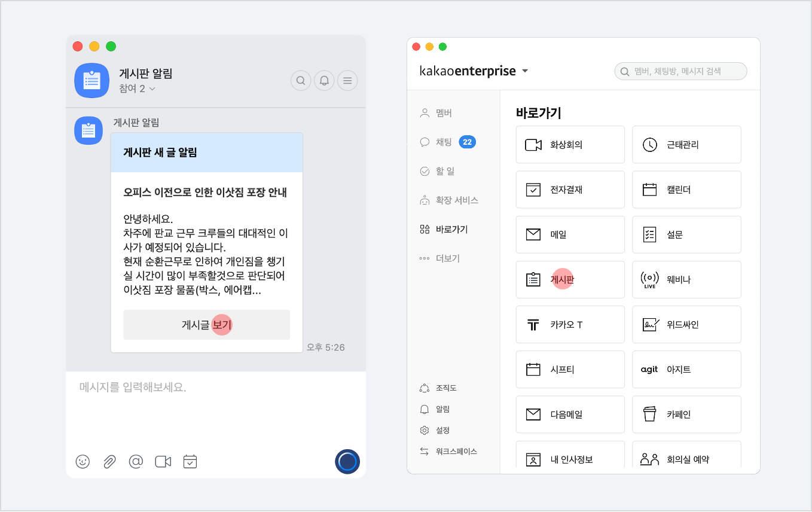This screenshot has width=812, height=512.
Task: Click the notification bell in chat header
Action: pos(325,80)
